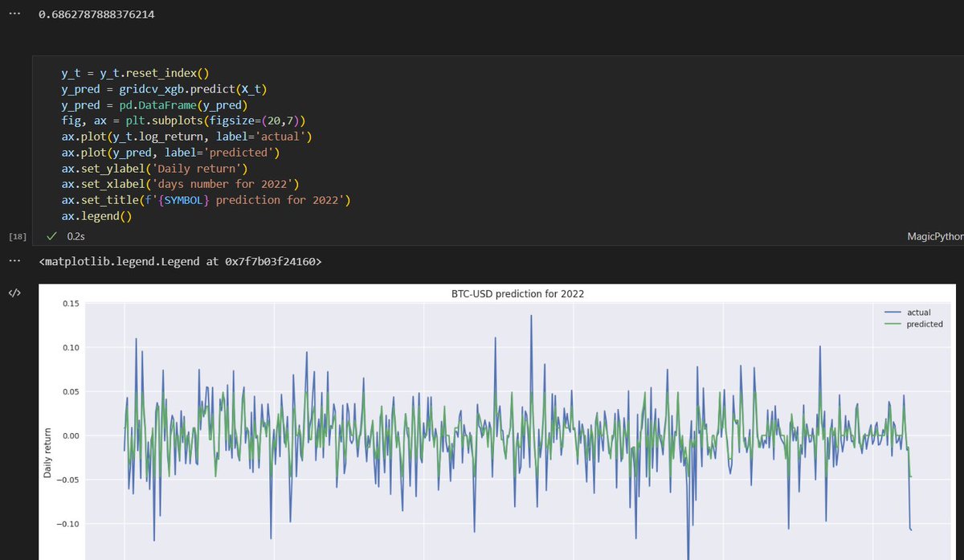
Task: Click the execution count badge [18]
Action: pos(17,236)
